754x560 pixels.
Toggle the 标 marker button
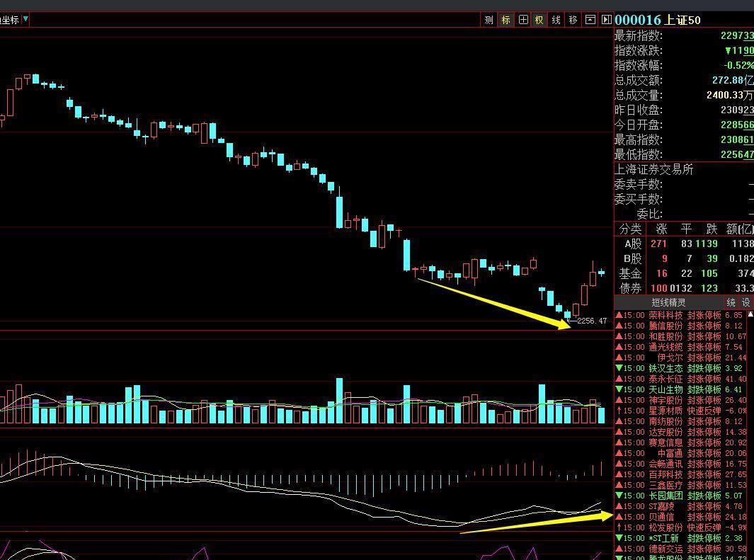point(505,20)
